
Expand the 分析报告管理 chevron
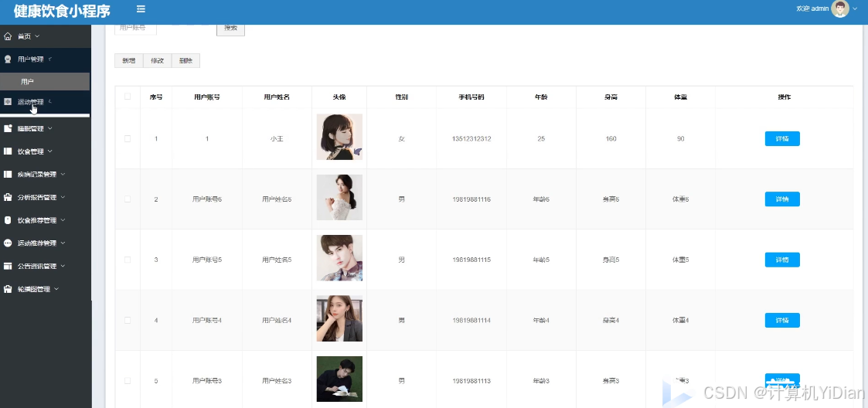[x=63, y=197]
